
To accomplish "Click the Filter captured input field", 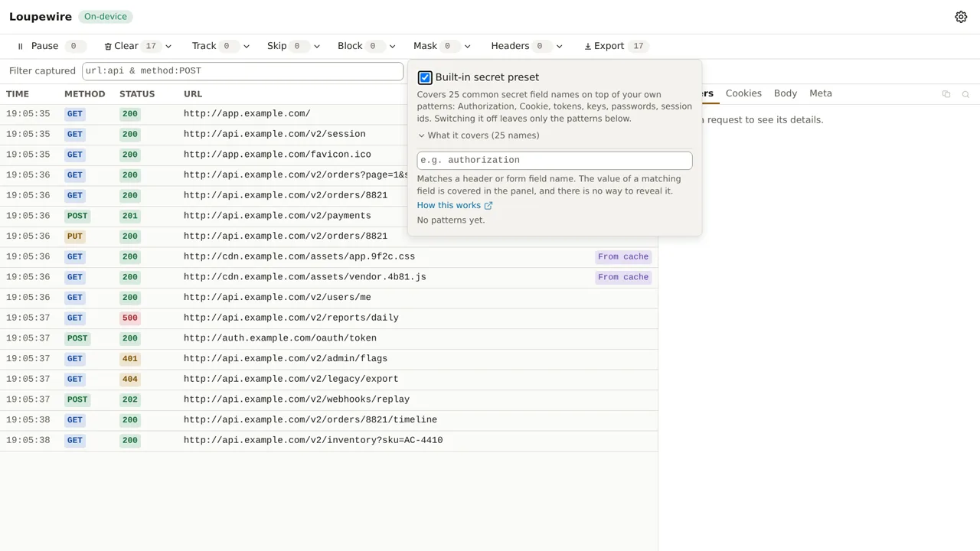I will point(243,71).
